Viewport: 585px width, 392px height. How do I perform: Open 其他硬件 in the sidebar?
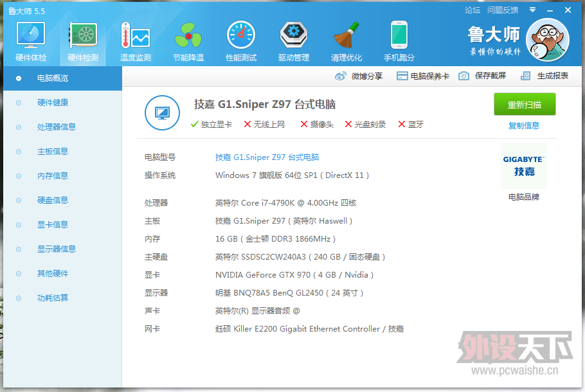click(63, 274)
